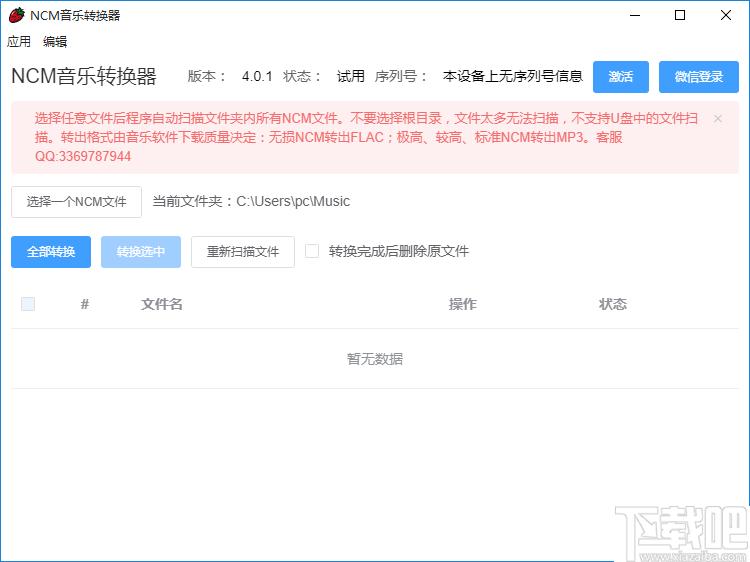Screen dimensions: 750x562
Task: Click the 文件名 column header
Action: point(162,304)
